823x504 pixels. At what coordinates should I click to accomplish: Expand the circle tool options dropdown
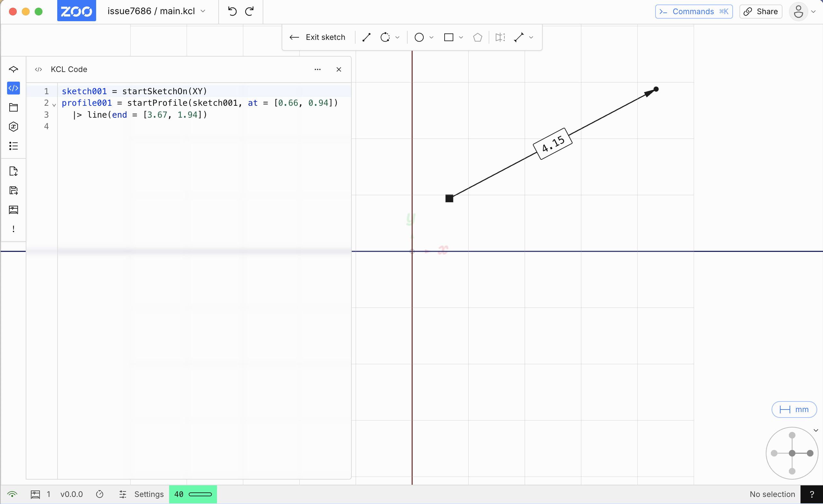coord(431,37)
